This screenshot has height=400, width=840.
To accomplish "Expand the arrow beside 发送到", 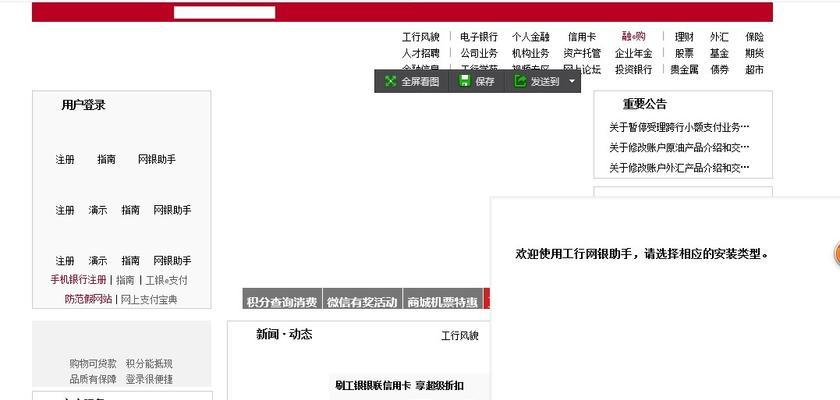I will tap(572, 81).
